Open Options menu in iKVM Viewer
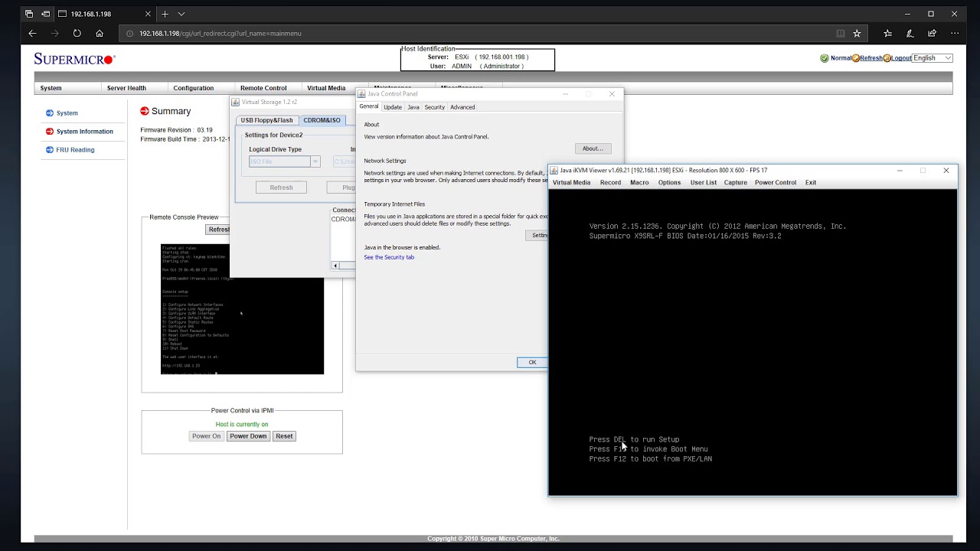The image size is (980, 551). 669,183
